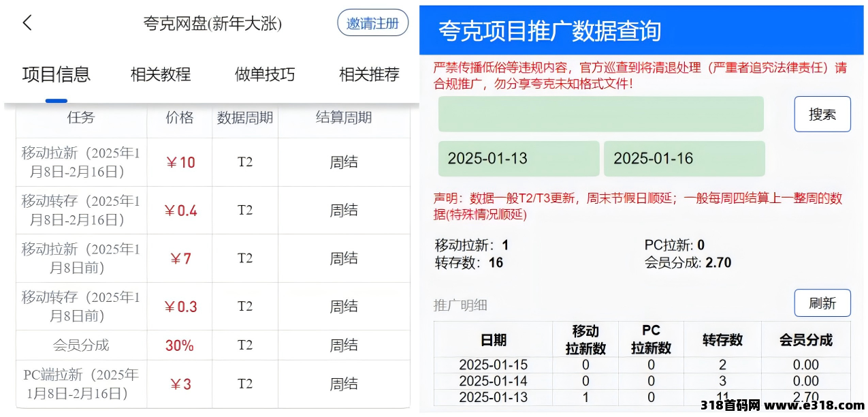Click the 转存数 value 3 for 2025-01-14

coord(723,381)
